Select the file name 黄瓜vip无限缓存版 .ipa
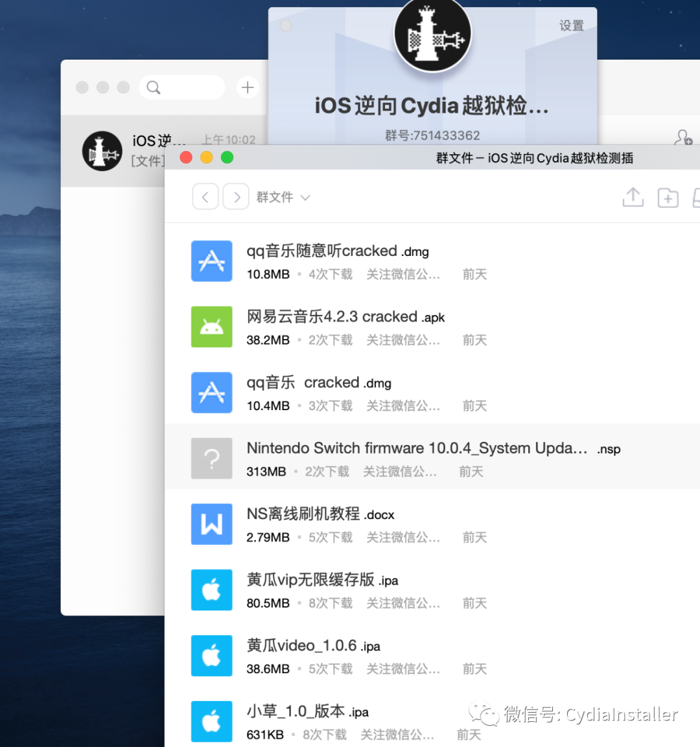Viewport: 700px width, 747px height. click(x=322, y=580)
